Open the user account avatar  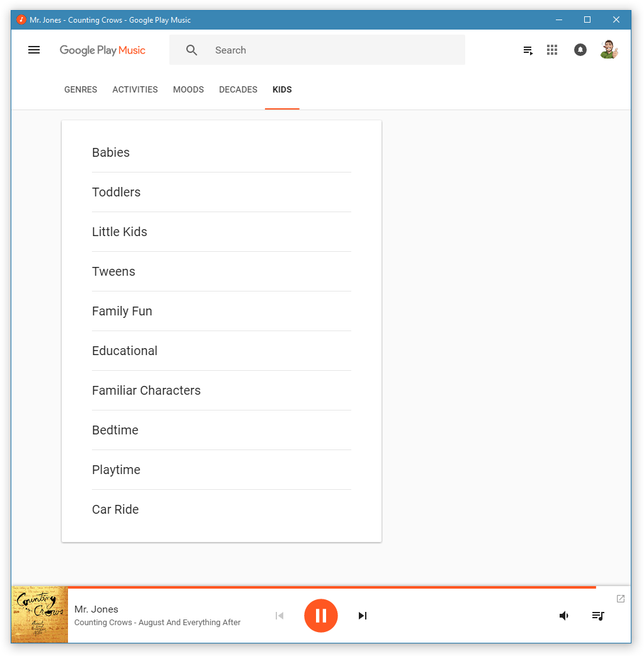coord(609,50)
